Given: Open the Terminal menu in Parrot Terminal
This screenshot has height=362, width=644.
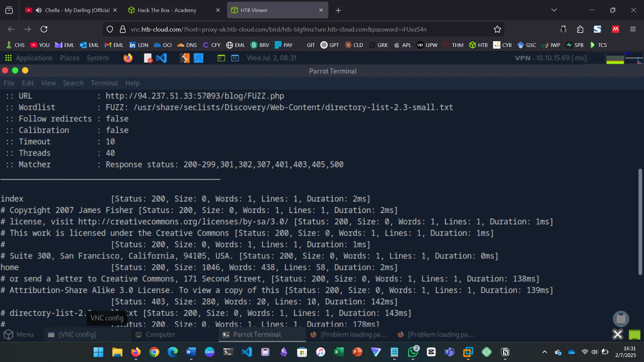Looking at the screenshot, I should coord(104,83).
